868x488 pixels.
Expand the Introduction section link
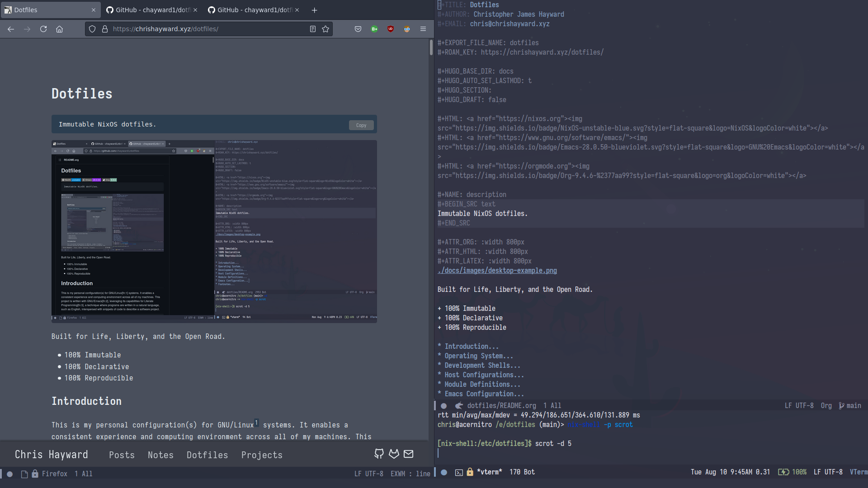click(467, 346)
